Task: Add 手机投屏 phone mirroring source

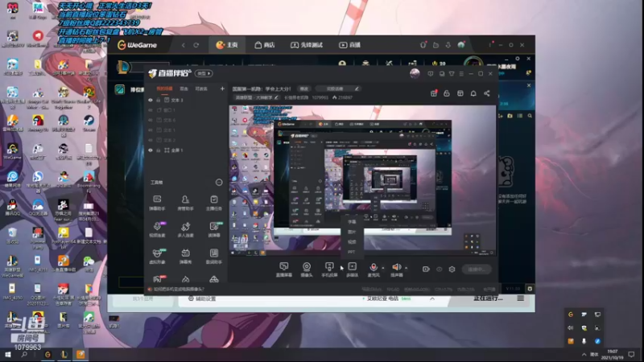Action: tap(329, 269)
